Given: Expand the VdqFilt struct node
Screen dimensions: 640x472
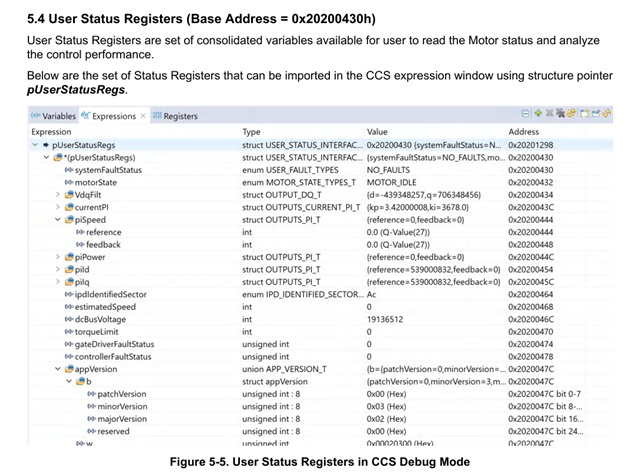Looking at the screenshot, I should click(x=58, y=195).
